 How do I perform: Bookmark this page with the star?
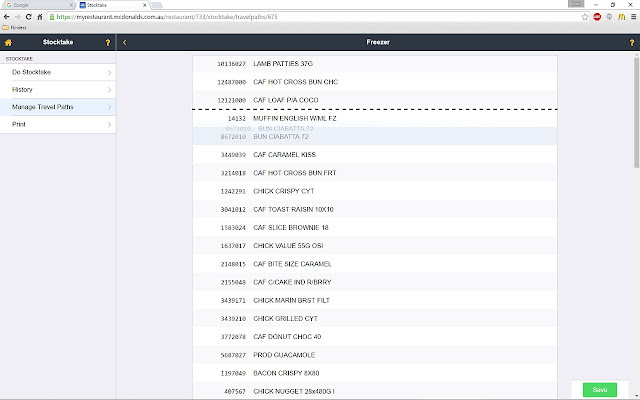(585, 17)
